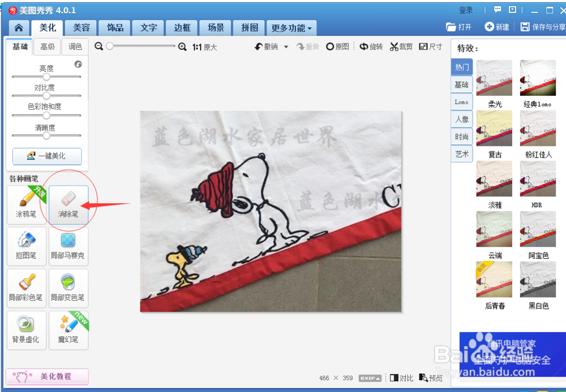Switch to the 饰品 tab

click(x=115, y=28)
